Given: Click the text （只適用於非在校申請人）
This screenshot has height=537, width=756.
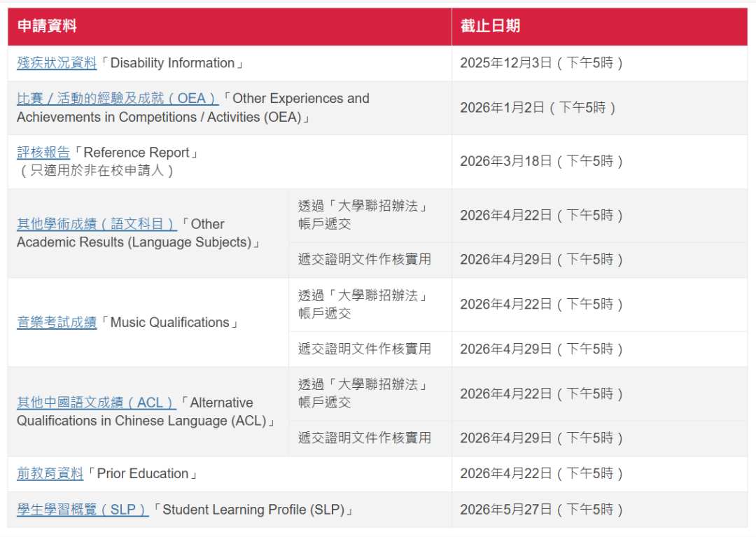Looking at the screenshot, I should [96, 170].
